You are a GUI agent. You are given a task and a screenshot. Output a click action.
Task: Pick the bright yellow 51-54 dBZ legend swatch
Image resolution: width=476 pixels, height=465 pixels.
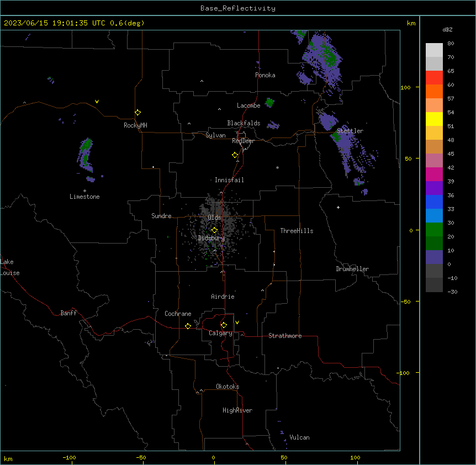434,119
